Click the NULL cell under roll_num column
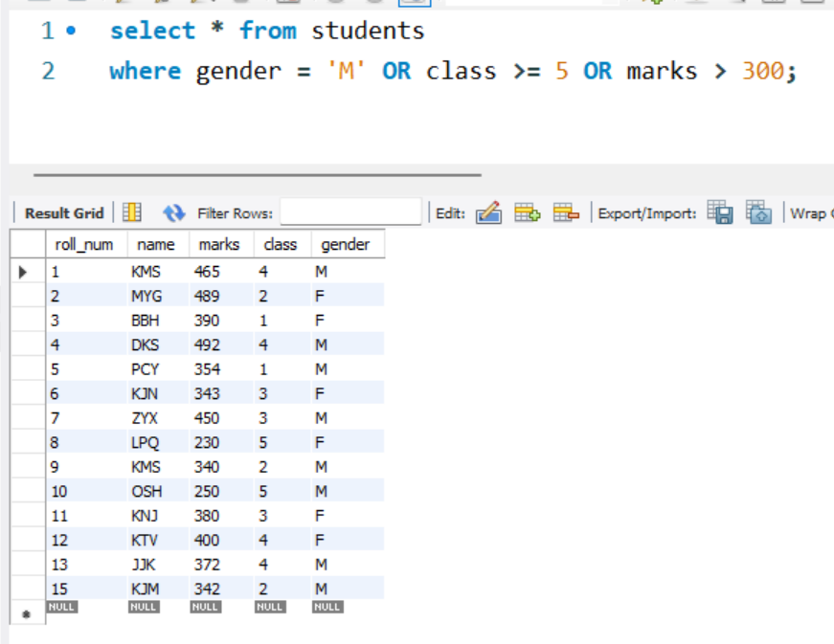Screen dimensions: 834x644 tap(61, 607)
